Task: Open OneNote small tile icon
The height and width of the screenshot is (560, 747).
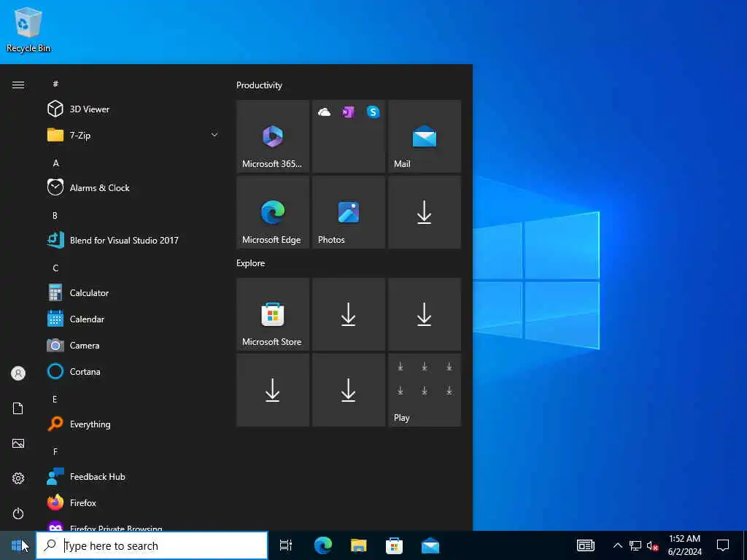Action: pyautogui.click(x=348, y=112)
